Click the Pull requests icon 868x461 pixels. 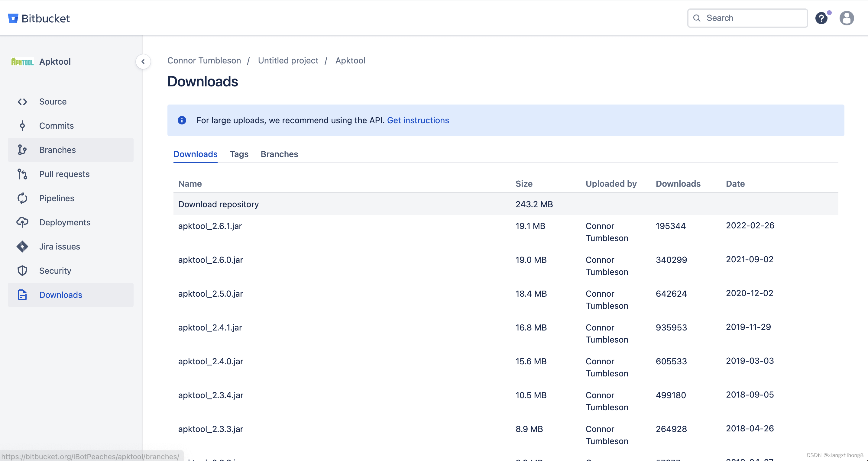point(22,174)
